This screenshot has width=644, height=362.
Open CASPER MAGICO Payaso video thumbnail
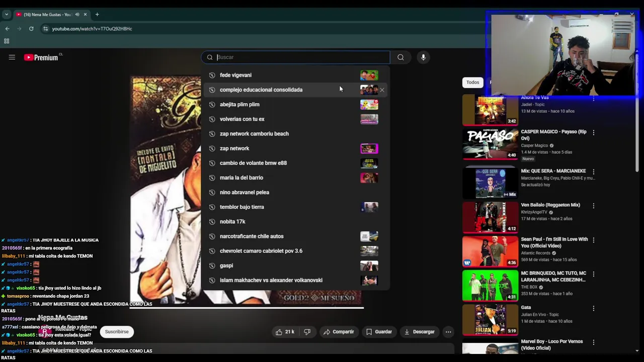click(490, 144)
